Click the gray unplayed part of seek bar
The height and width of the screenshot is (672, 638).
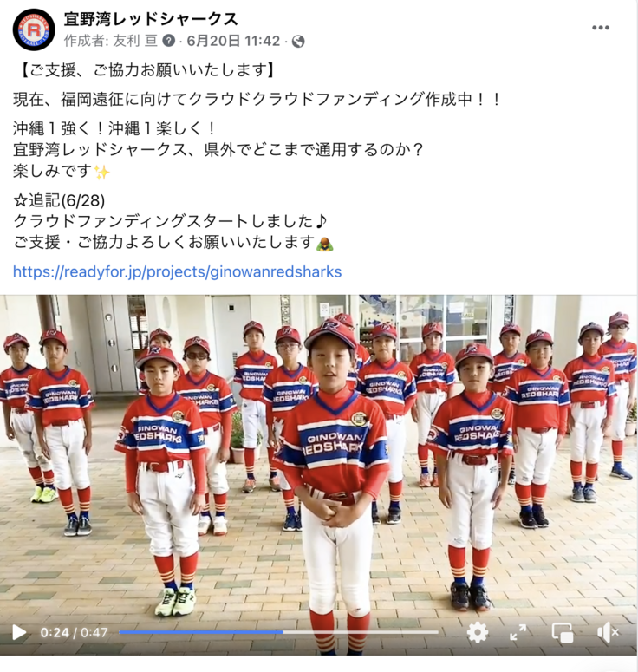coord(361,632)
